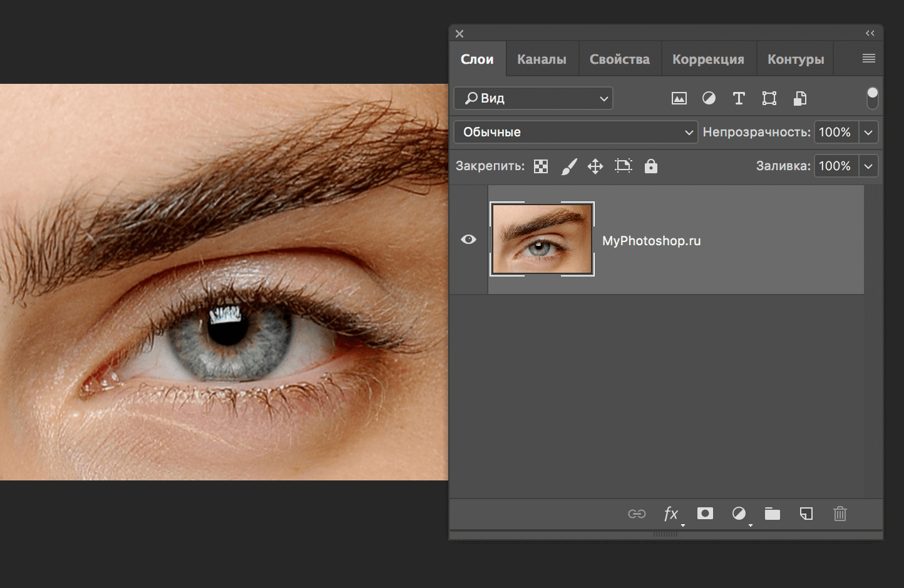
Task: Toggle the lock all icon
Action: coord(651,166)
